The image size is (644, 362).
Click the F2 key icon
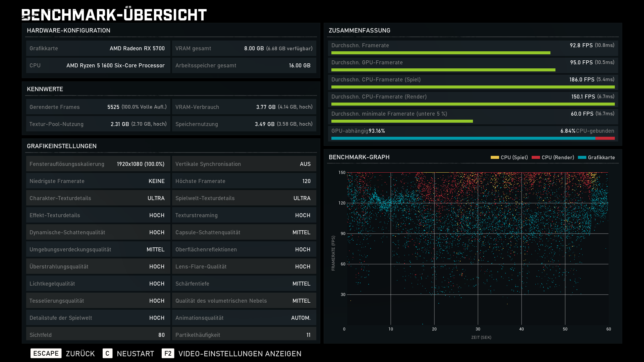168,353
